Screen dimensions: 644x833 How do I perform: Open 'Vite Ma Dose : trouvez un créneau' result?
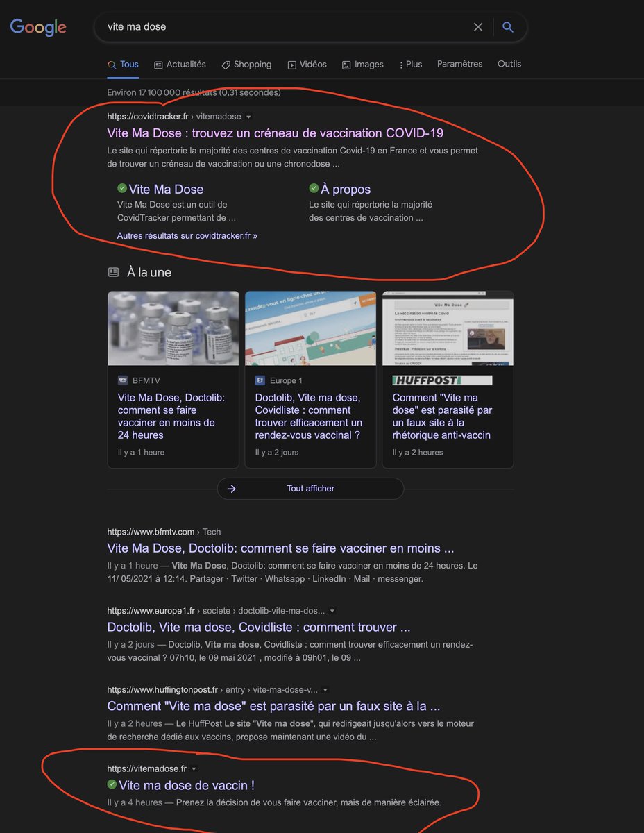pos(276,133)
